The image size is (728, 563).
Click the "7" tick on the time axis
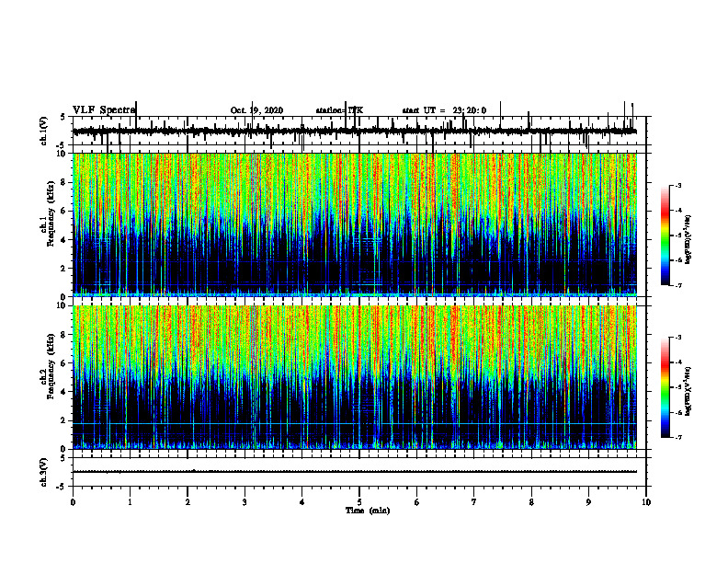[x=474, y=502]
